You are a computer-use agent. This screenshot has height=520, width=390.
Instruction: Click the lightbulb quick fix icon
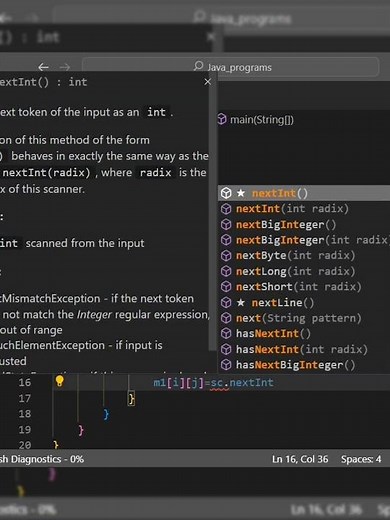pos(60,381)
